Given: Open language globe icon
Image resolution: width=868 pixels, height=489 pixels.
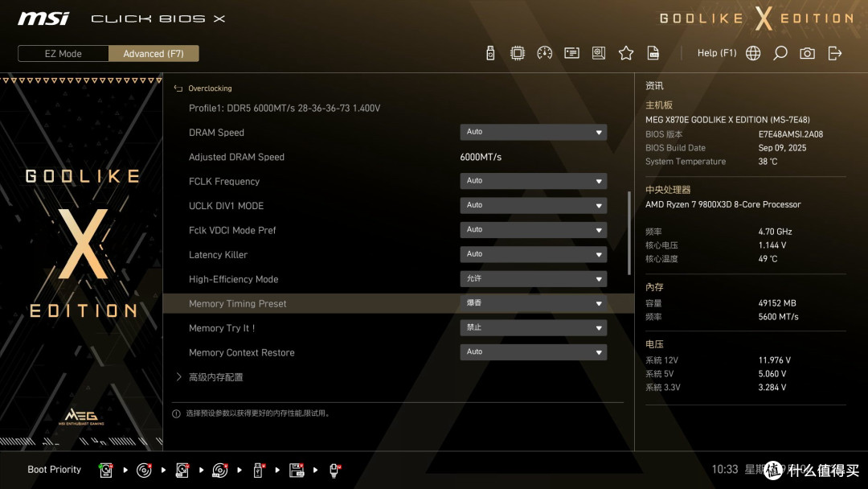Looking at the screenshot, I should click(753, 53).
